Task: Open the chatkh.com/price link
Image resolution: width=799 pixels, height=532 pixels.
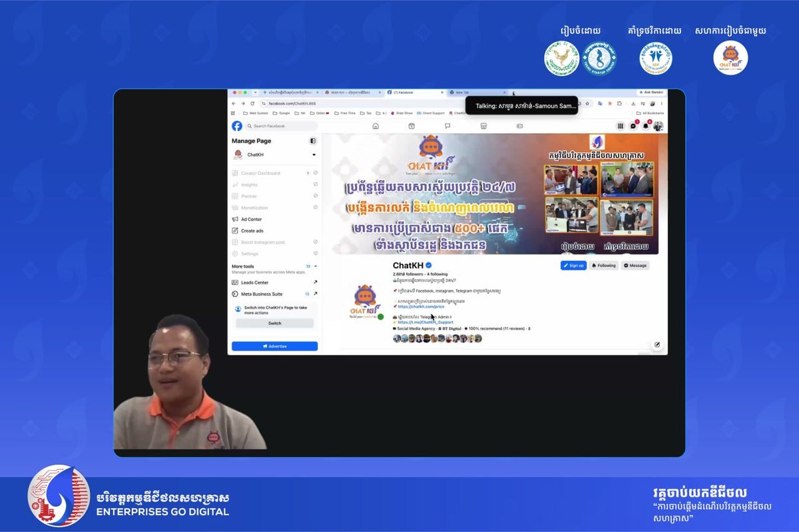Action: click(x=421, y=306)
